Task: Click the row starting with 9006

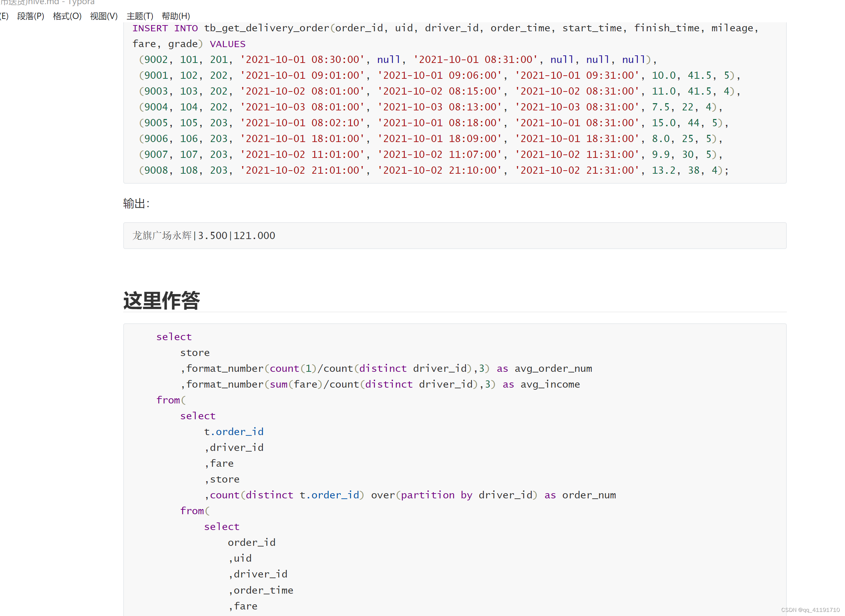Action: click(431, 139)
